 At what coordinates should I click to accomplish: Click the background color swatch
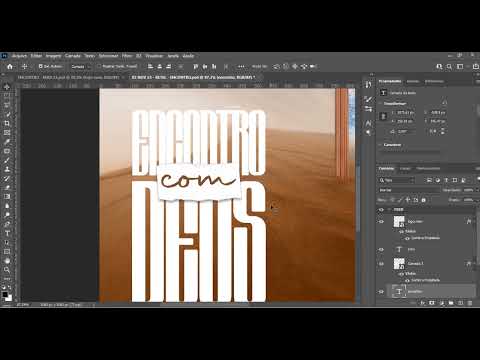[x=9, y=298]
